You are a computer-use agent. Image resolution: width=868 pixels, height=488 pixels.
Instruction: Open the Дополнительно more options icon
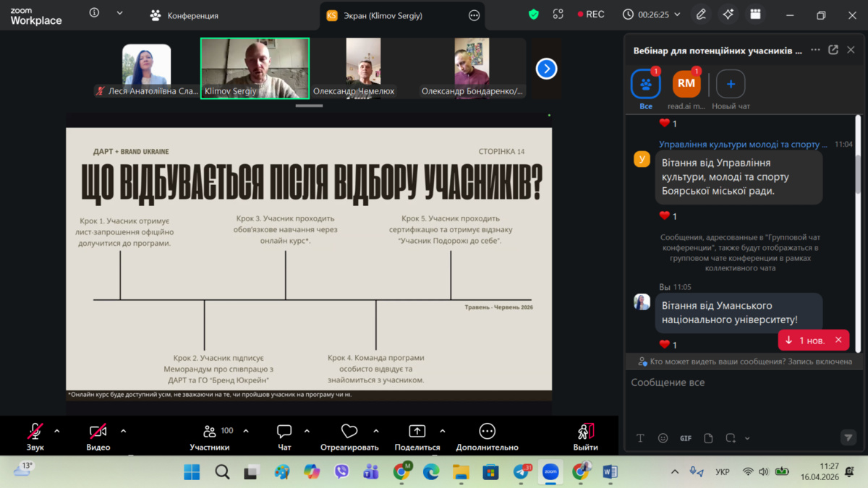pyautogui.click(x=487, y=432)
